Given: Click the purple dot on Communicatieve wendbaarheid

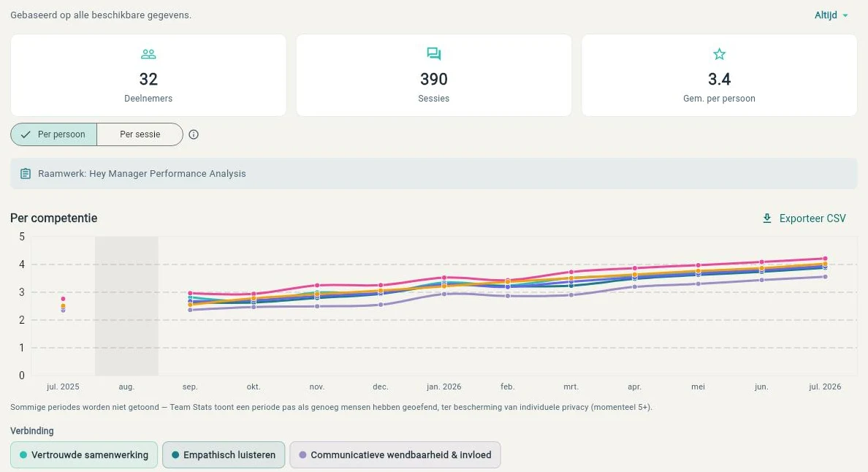Looking at the screenshot, I should (x=302, y=455).
